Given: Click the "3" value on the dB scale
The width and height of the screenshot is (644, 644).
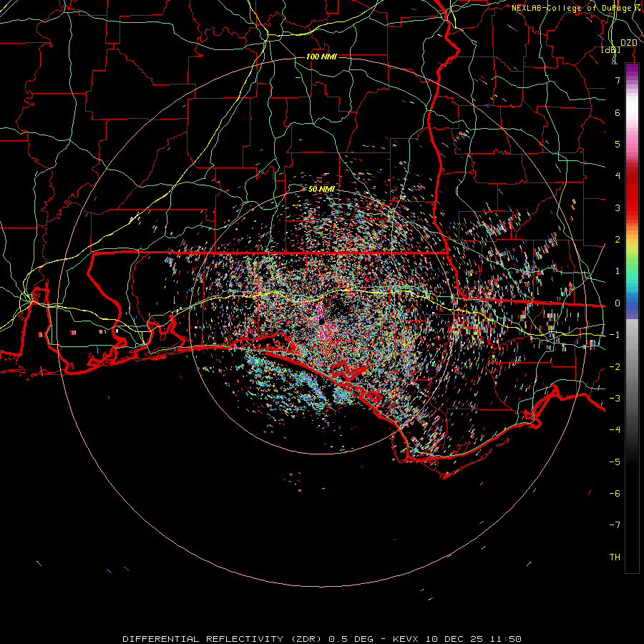Looking at the screenshot, I should (x=618, y=208).
